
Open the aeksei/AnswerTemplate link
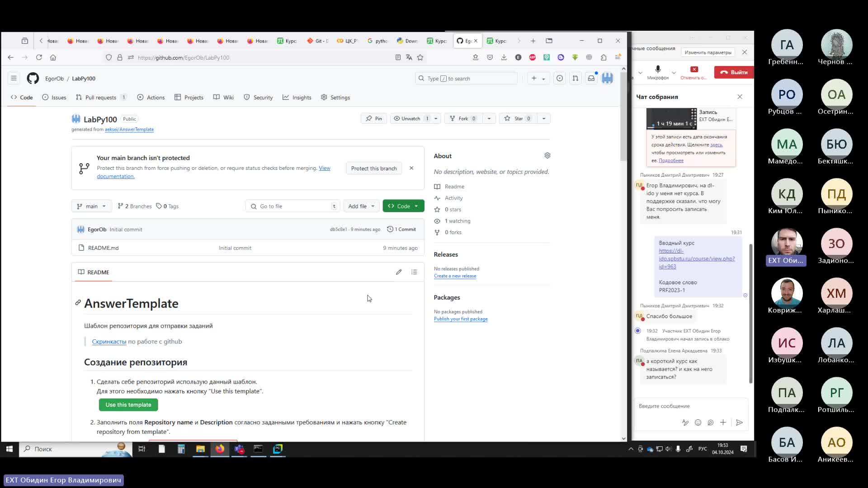coord(129,129)
